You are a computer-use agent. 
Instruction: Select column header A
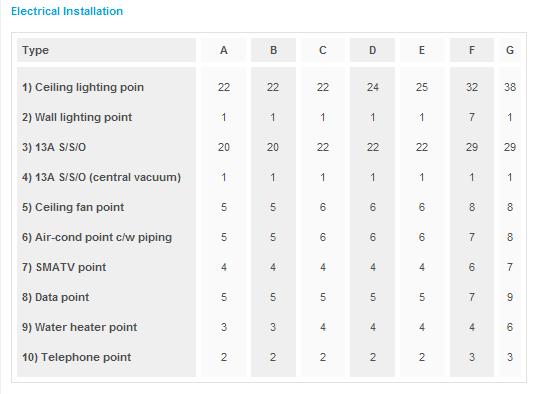pyautogui.click(x=224, y=50)
